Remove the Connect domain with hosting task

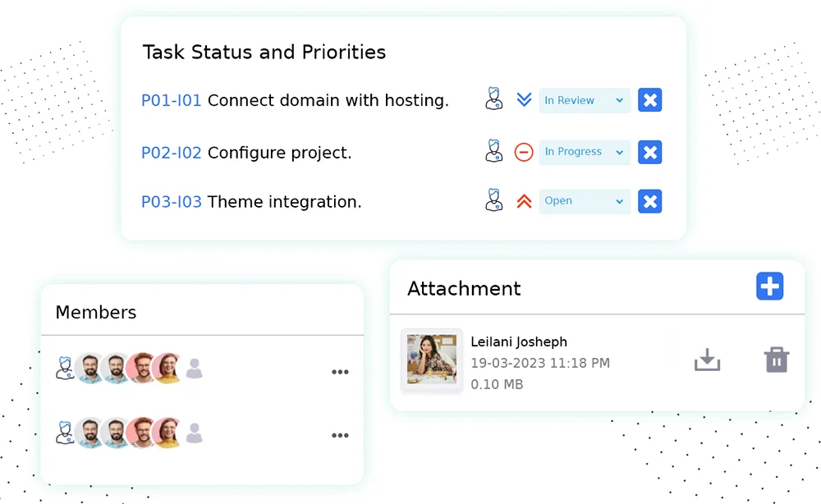coord(649,100)
